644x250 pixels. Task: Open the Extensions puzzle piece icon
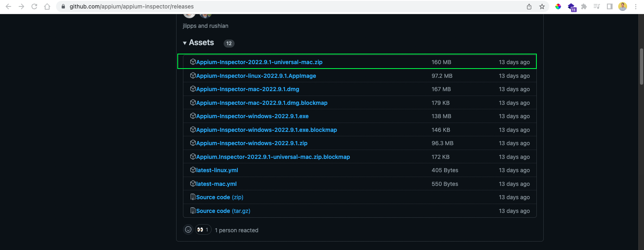(584, 6)
